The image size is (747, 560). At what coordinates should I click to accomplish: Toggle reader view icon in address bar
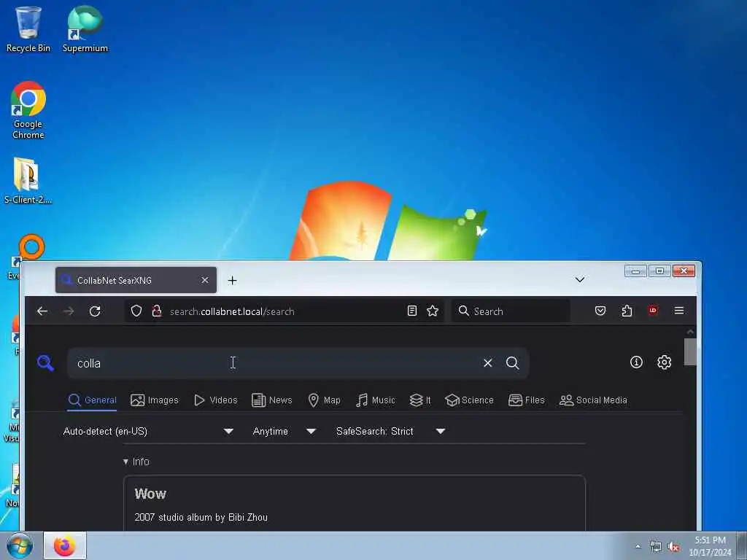(x=412, y=311)
